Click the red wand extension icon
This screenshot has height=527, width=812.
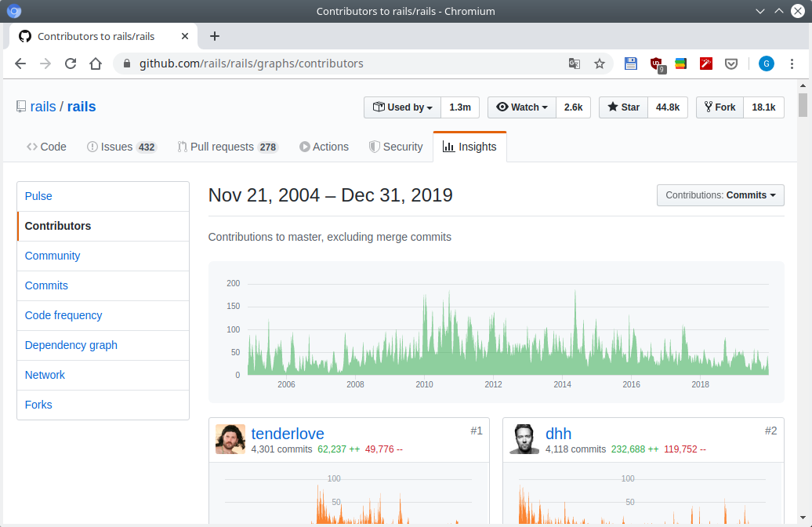(706, 64)
